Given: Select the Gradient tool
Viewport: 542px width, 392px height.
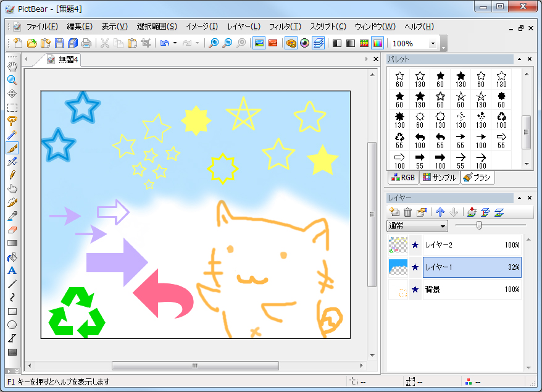Looking at the screenshot, I should [x=12, y=243].
